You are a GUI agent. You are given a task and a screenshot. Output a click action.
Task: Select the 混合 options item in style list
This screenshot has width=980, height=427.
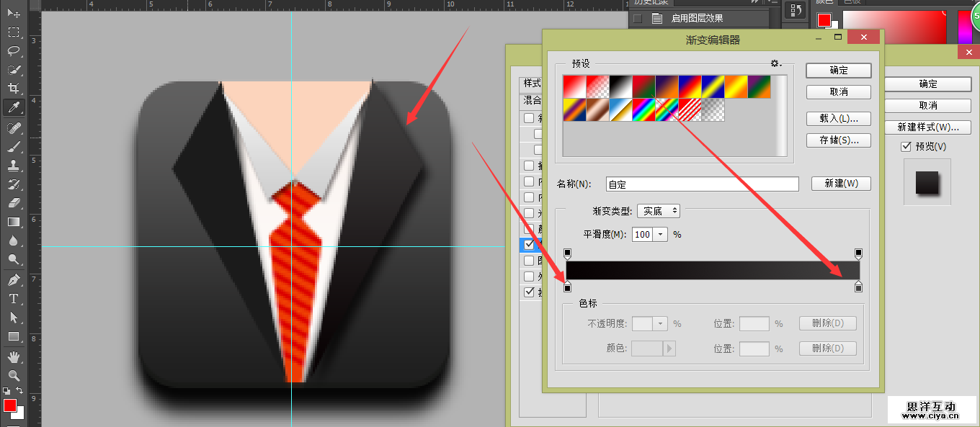[533, 100]
